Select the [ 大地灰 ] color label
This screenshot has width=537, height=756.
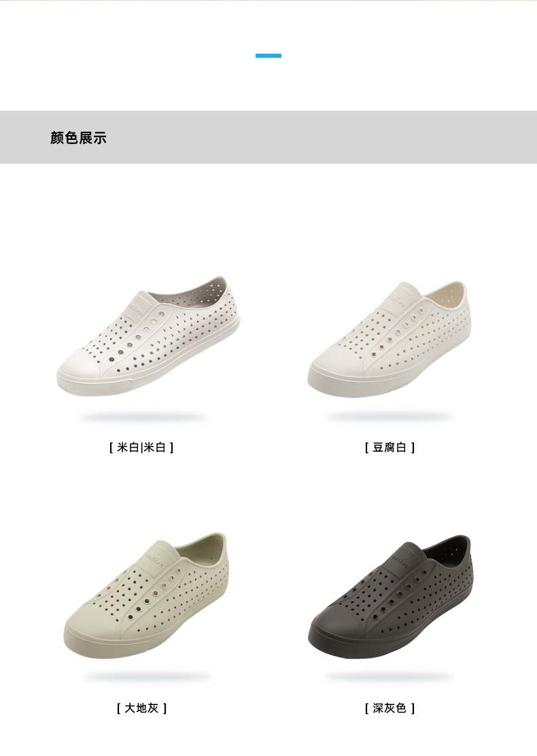coord(141,708)
